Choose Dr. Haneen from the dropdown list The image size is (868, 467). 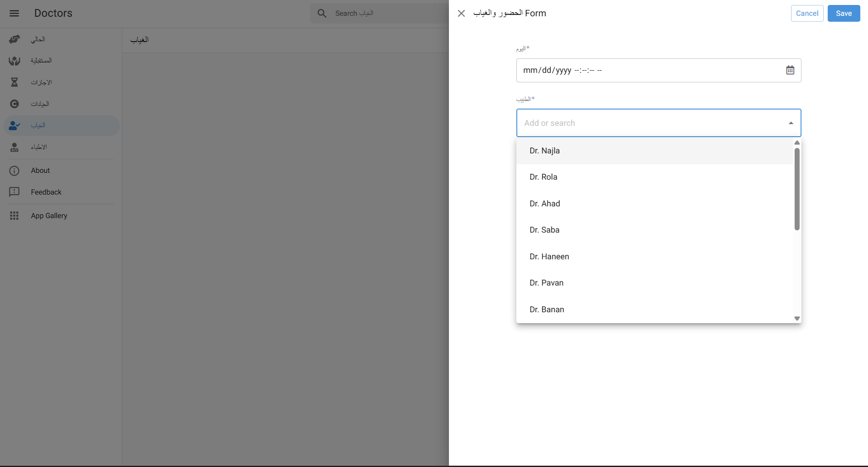[549, 257]
